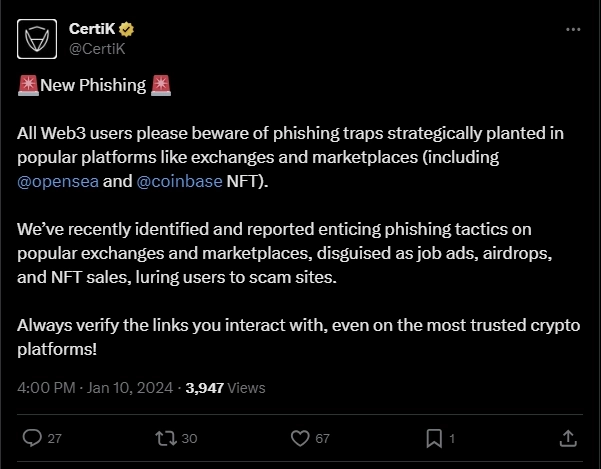The height and width of the screenshot is (469, 601).
Task: Click the bookmark count 1
Action: (453, 438)
